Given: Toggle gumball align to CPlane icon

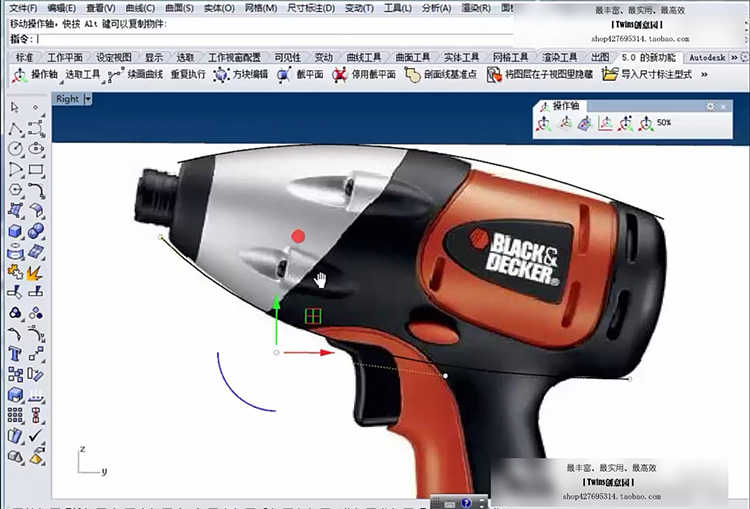Looking at the screenshot, I should point(605,124).
